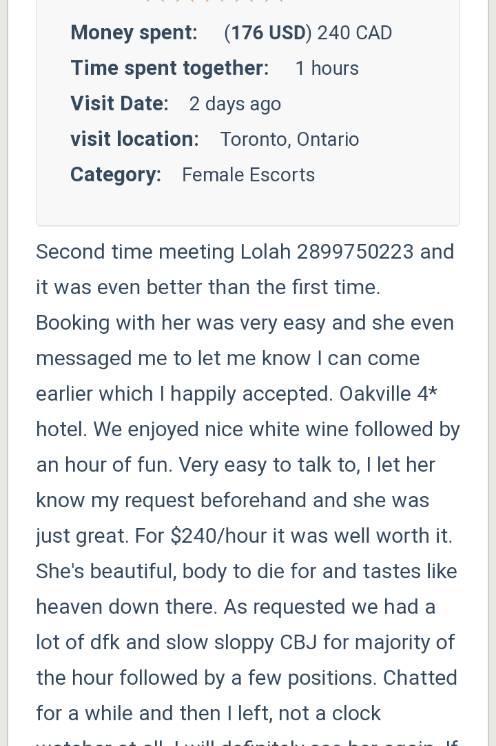Select the Category label
The width and height of the screenshot is (496, 746).
(x=116, y=175)
